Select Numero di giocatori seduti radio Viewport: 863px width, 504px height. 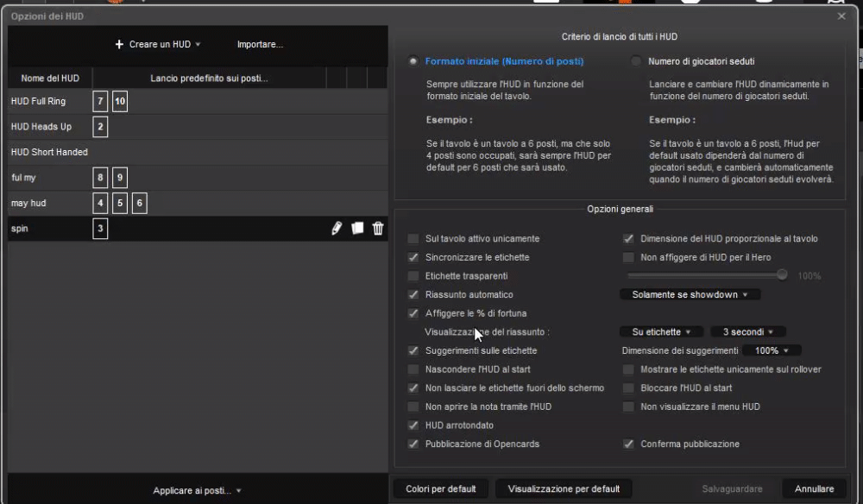[x=636, y=61]
